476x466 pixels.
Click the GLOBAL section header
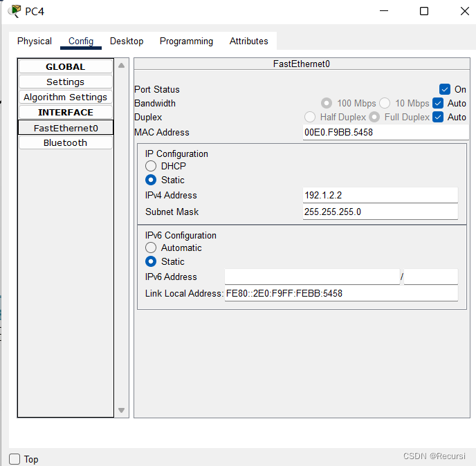pyautogui.click(x=66, y=66)
